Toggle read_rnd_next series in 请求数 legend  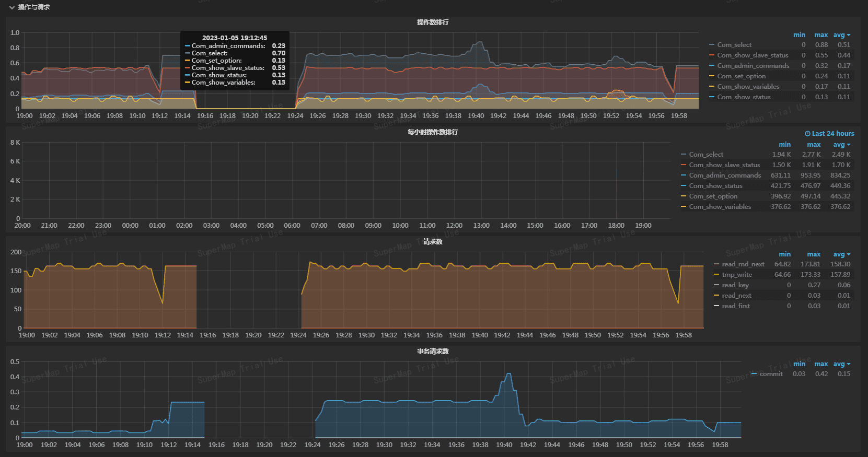(x=743, y=264)
